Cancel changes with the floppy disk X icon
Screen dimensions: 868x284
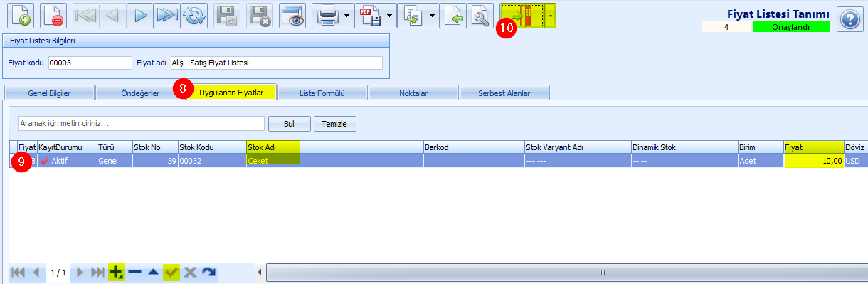point(260,15)
